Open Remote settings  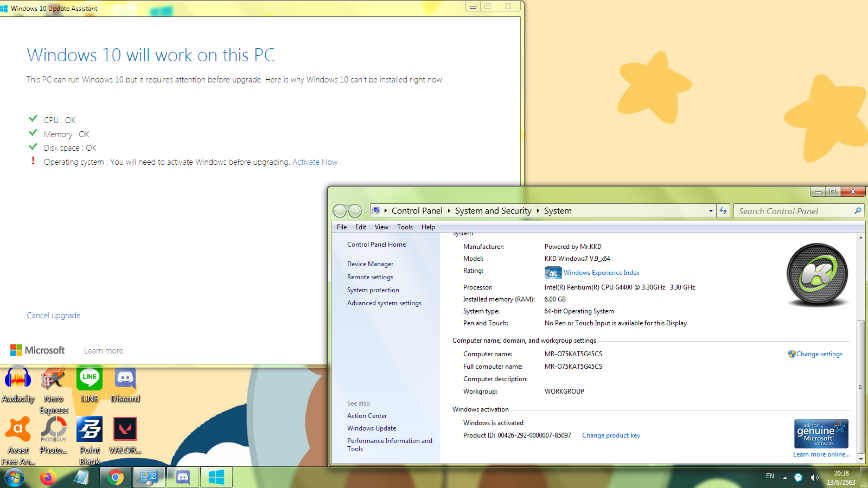(371, 277)
